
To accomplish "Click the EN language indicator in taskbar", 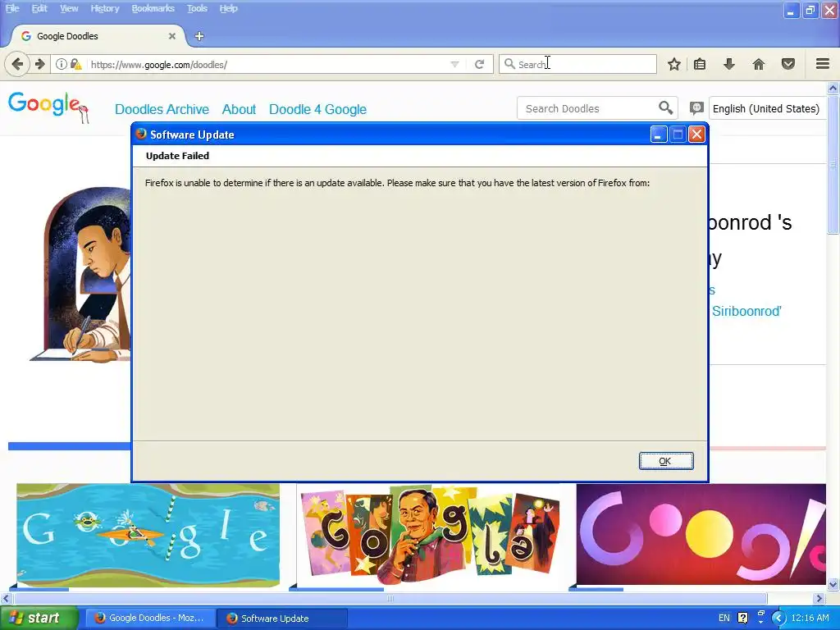I will 724,618.
